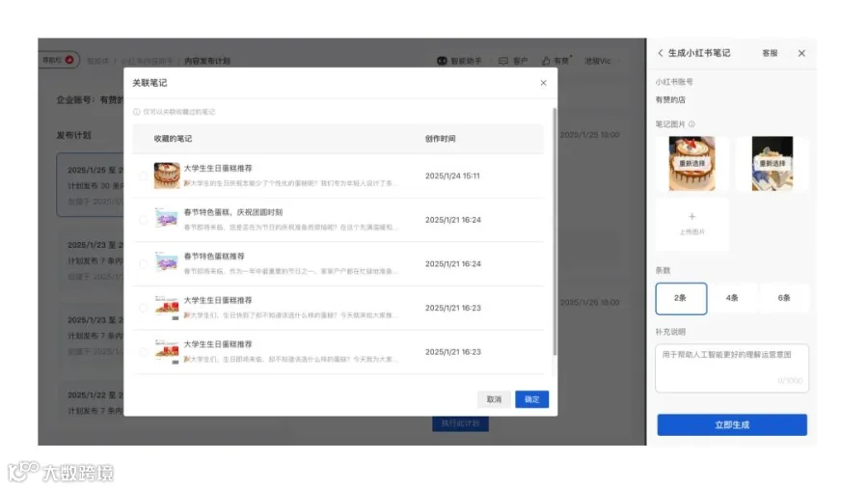Go back using 生成小红书笔记 back arrow
The width and height of the screenshot is (868, 489).
660,53
